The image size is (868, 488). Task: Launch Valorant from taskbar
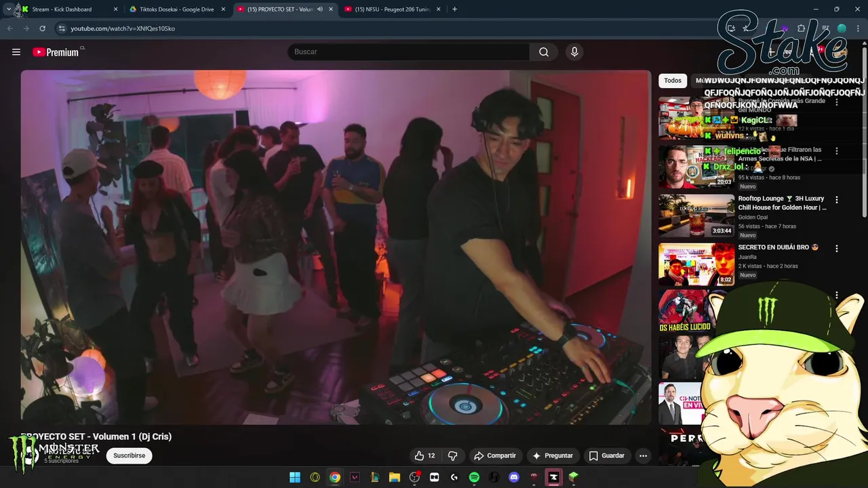pyautogui.click(x=355, y=477)
